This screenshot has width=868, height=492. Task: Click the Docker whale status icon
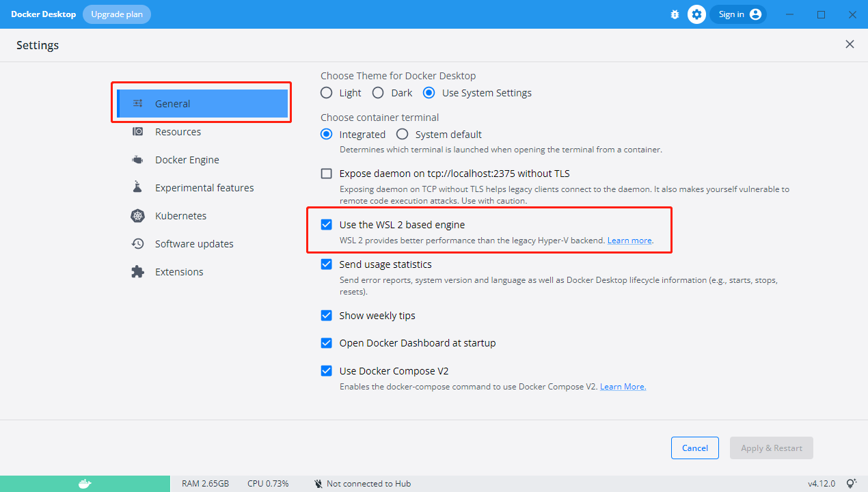tap(85, 484)
